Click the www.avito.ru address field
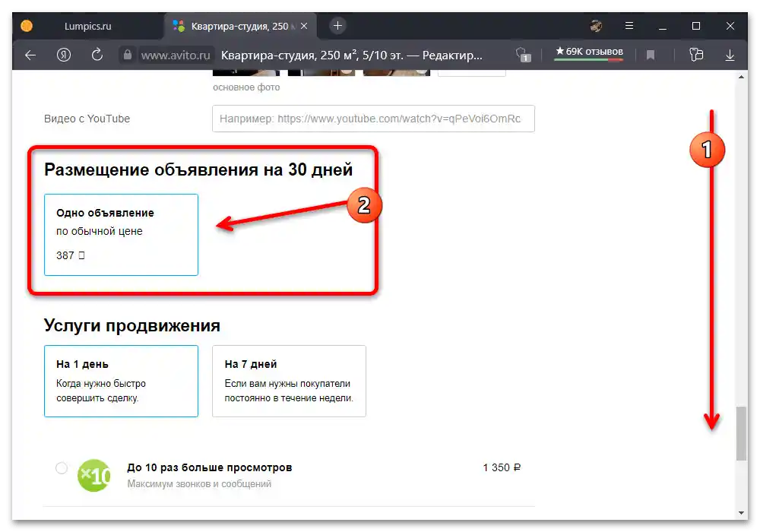Image resolution: width=760 pixels, height=532 pixels. (x=176, y=55)
